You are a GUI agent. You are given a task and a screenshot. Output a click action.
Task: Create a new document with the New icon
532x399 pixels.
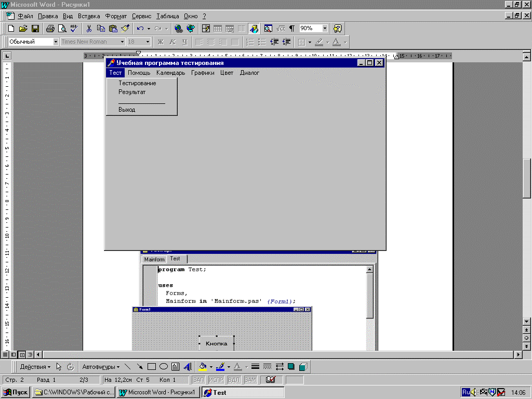point(11,29)
